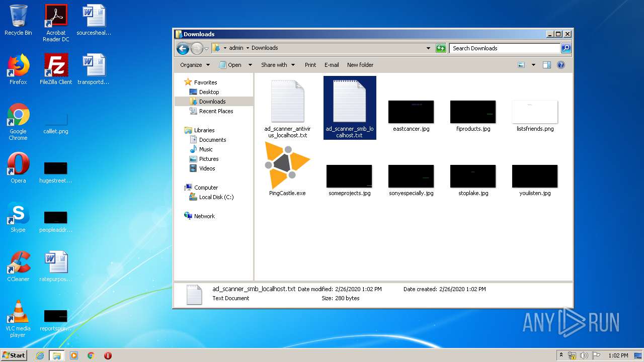Expand the Open button dropdown arrow
The width and height of the screenshot is (644, 362).
(x=250, y=65)
